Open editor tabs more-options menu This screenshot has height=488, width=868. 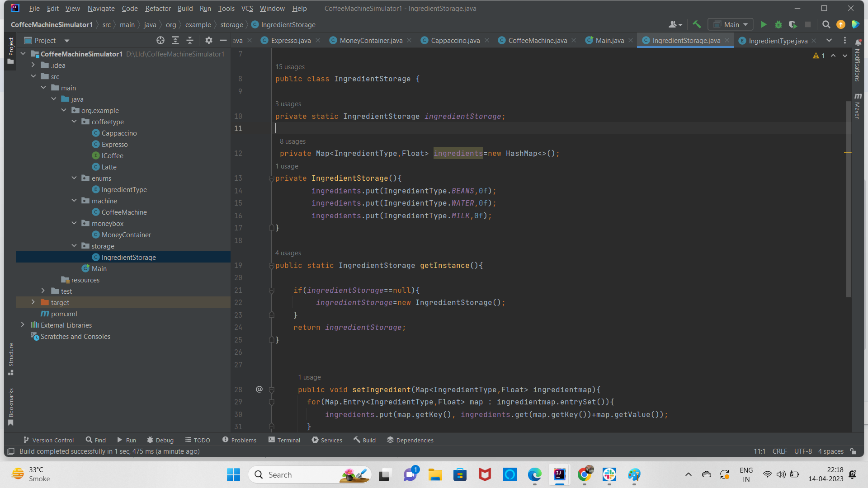click(845, 41)
